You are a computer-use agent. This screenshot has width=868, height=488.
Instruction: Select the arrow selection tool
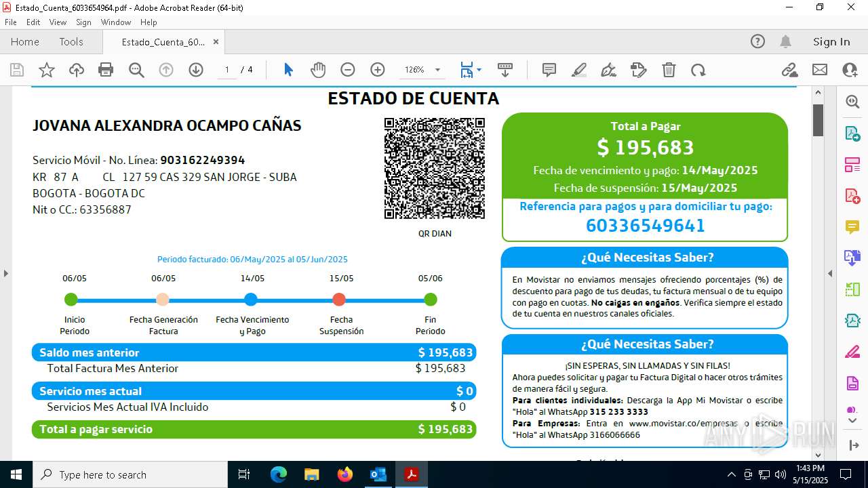tap(288, 70)
